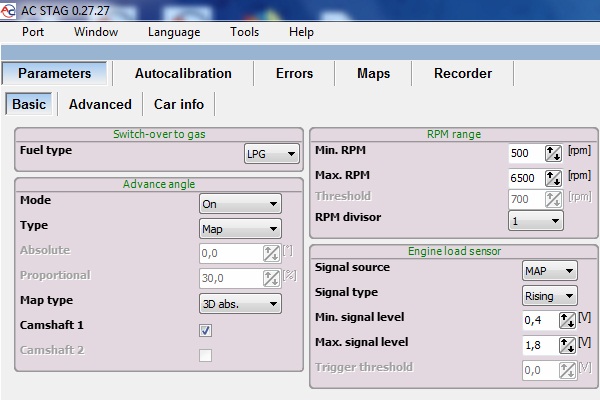Open the Tools menu
600x400 pixels.
[x=244, y=32]
